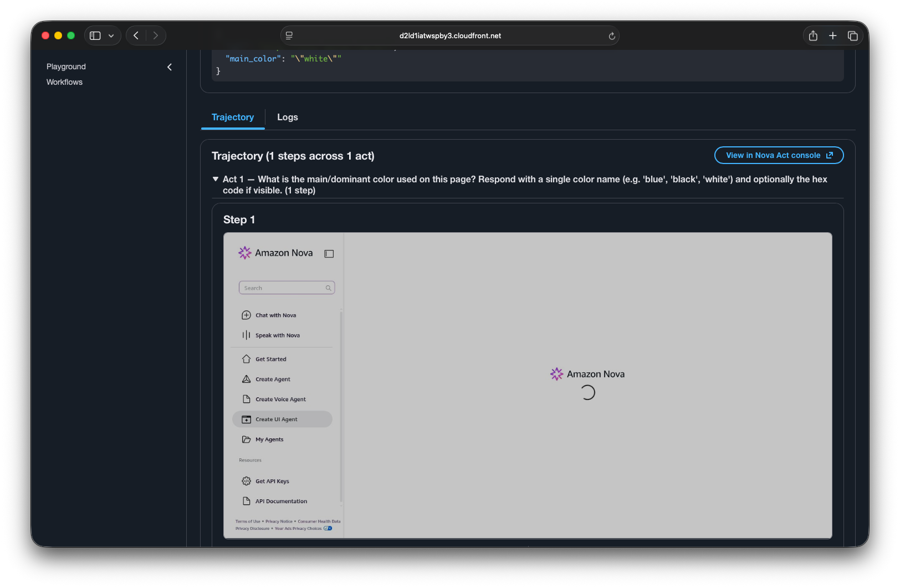Image resolution: width=900 pixels, height=588 pixels.
Task: Click the "main_color" line in the code output
Action: point(283,59)
